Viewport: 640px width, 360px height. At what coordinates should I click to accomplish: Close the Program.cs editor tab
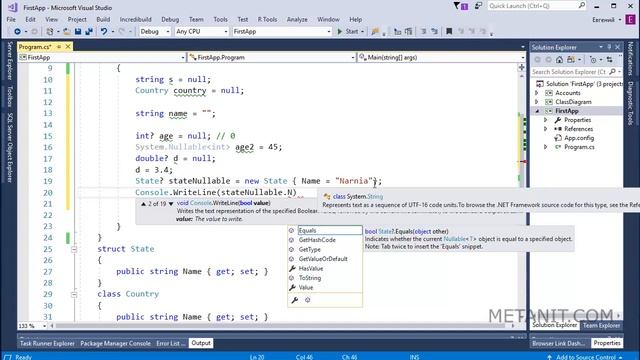point(68,47)
